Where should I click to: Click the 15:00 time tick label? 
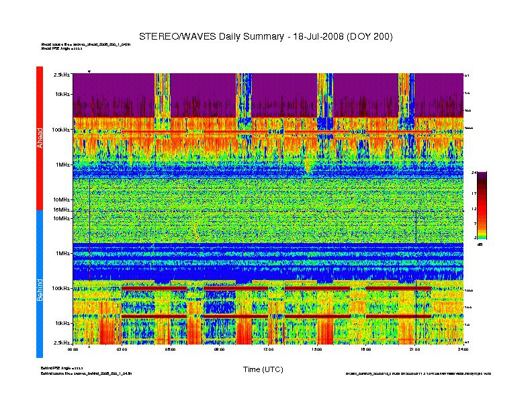(317, 349)
